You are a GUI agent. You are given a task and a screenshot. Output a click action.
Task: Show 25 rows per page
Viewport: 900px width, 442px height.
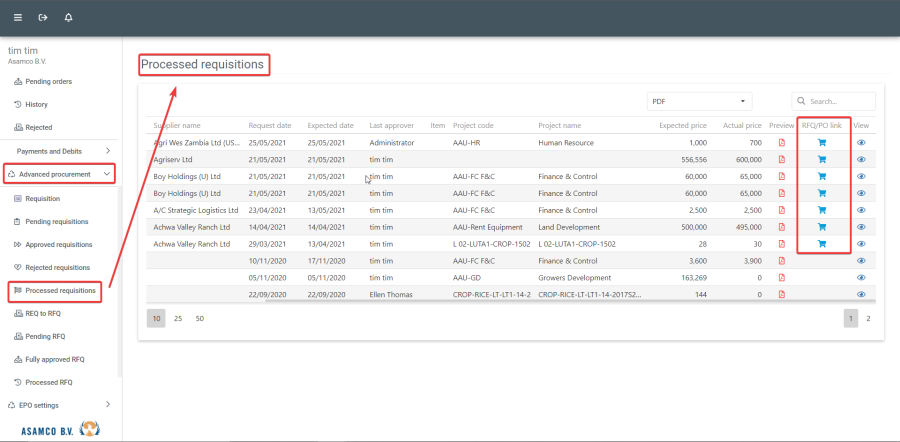coord(178,318)
